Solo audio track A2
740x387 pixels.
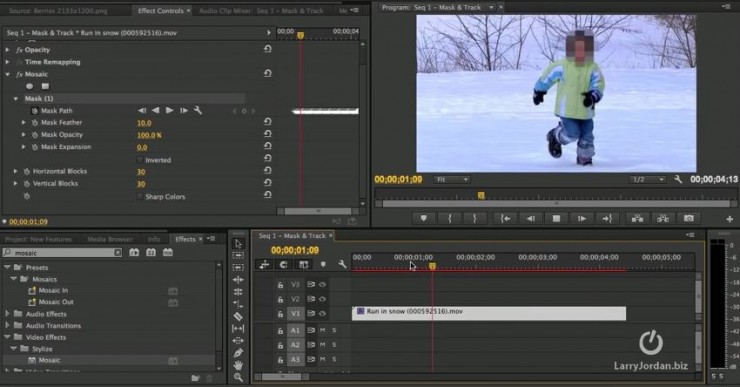(x=334, y=345)
